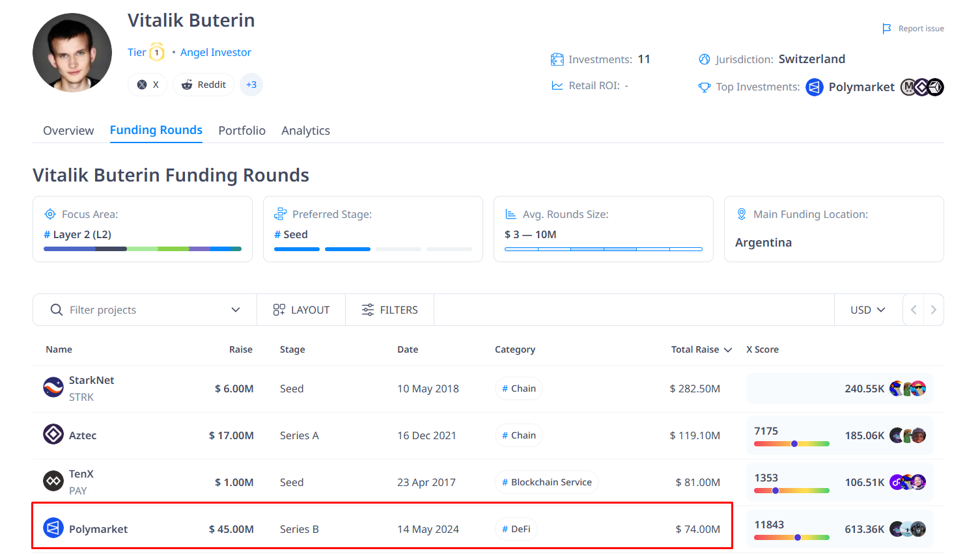The image size is (980, 555).
Task: Open the Aztec project name
Action: [x=83, y=435]
